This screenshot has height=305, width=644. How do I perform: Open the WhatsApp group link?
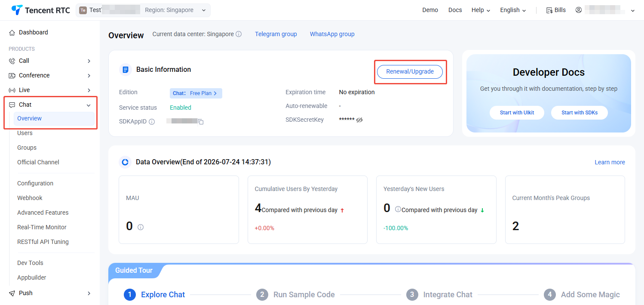(x=332, y=34)
